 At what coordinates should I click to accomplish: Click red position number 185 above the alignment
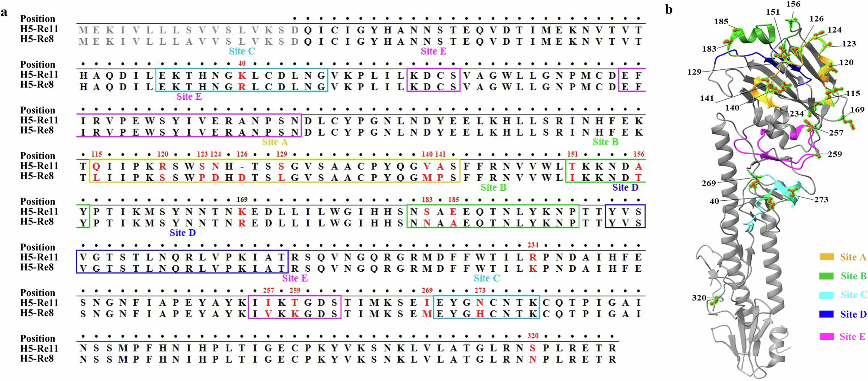[x=454, y=200]
